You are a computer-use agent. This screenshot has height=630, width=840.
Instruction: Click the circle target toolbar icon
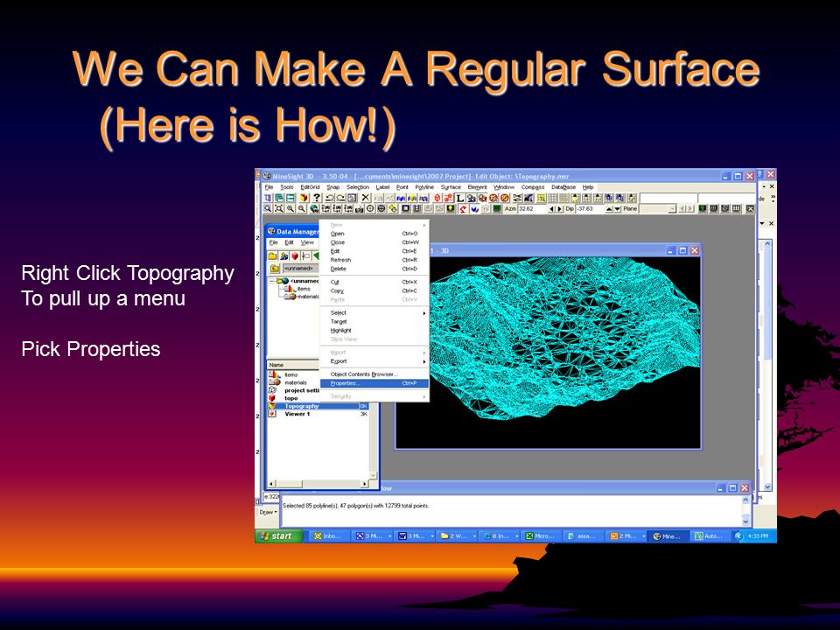(370, 208)
